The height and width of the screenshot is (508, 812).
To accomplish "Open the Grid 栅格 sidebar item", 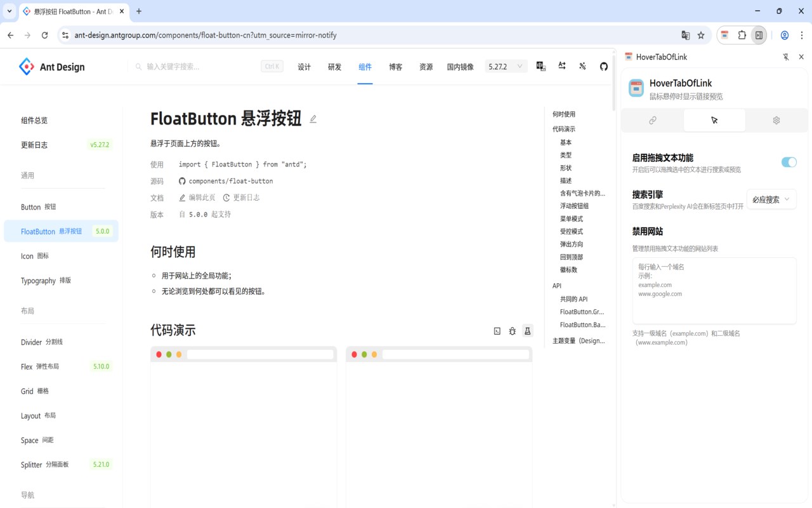I will [61, 391].
